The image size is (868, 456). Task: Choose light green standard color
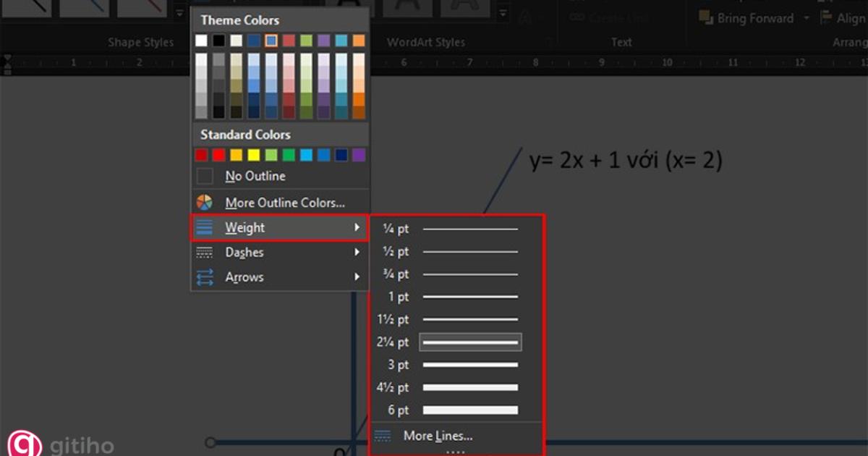(271, 155)
